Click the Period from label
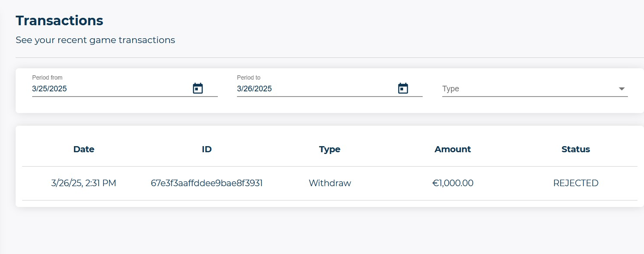Screen dimensions: 644x254 [47, 77]
